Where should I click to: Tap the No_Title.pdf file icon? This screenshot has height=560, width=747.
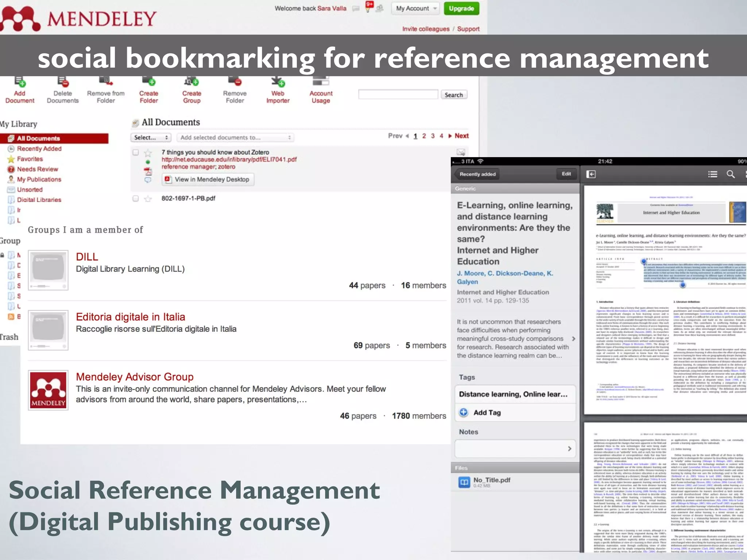coord(464,482)
